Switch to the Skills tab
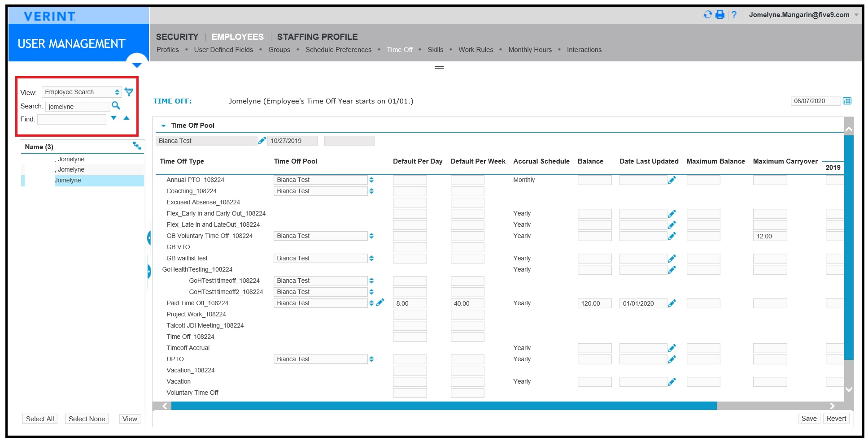Image resolution: width=868 pixels, height=445 pixels. 435,50
